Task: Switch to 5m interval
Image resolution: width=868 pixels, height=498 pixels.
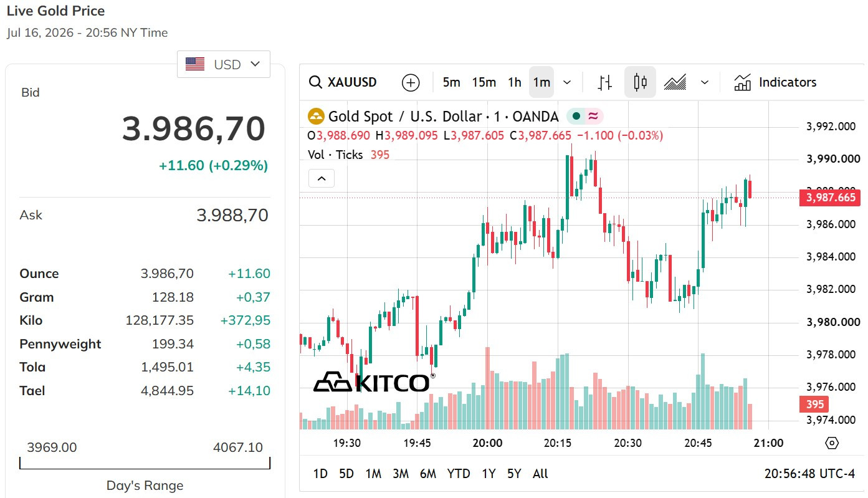Action: (x=451, y=82)
